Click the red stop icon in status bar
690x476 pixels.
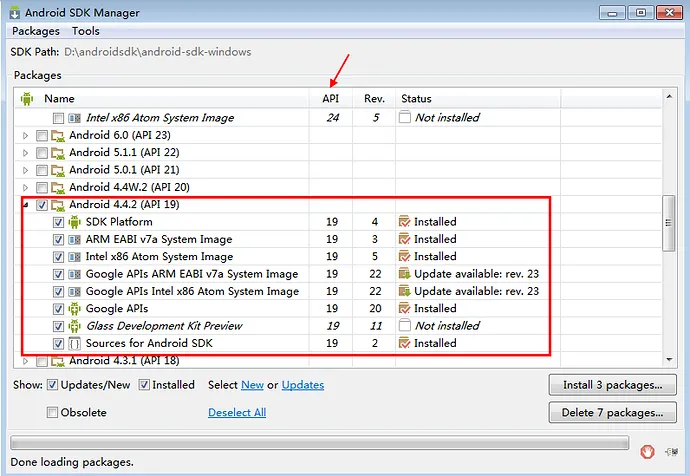(x=647, y=452)
